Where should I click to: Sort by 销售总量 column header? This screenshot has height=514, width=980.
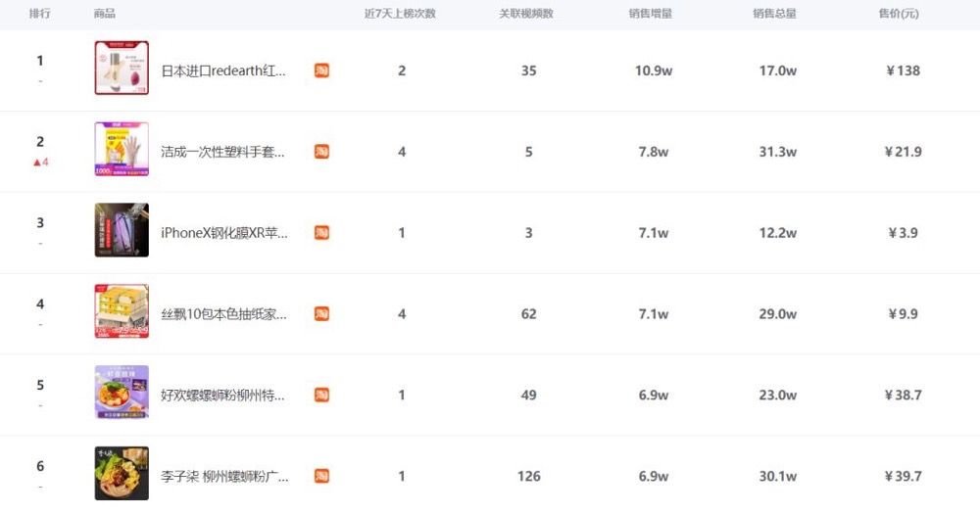[x=775, y=13]
